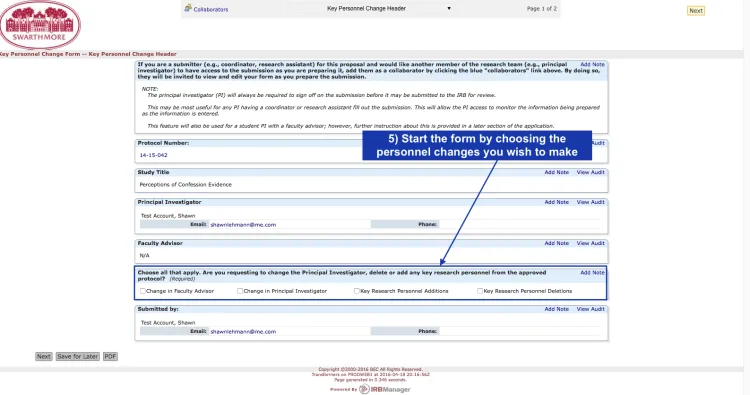Image resolution: width=750 pixels, height=395 pixels.
Task: Click View Audit for Submitted by
Action: click(591, 309)
